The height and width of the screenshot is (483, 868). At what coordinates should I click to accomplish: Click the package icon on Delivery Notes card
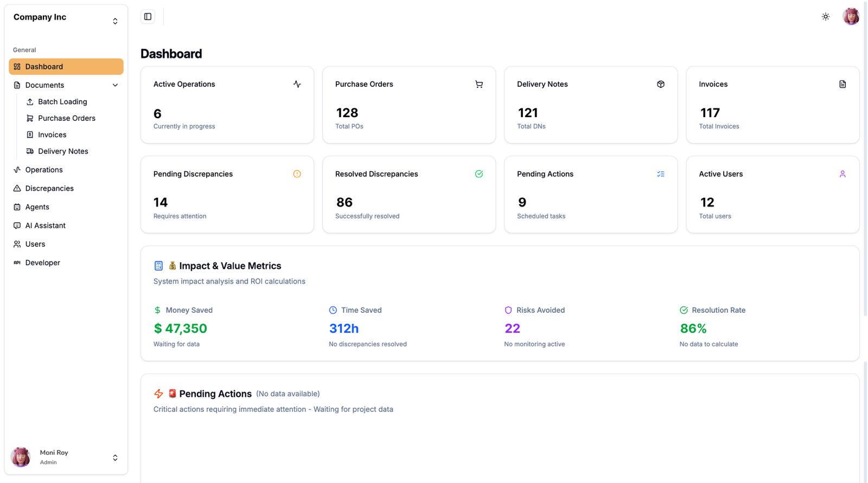coord(660,84)
